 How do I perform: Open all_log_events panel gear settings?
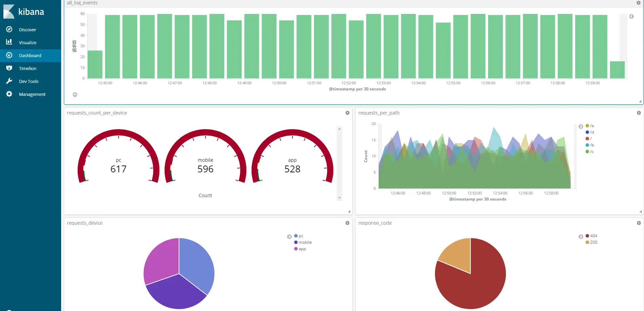coord(638,3)
